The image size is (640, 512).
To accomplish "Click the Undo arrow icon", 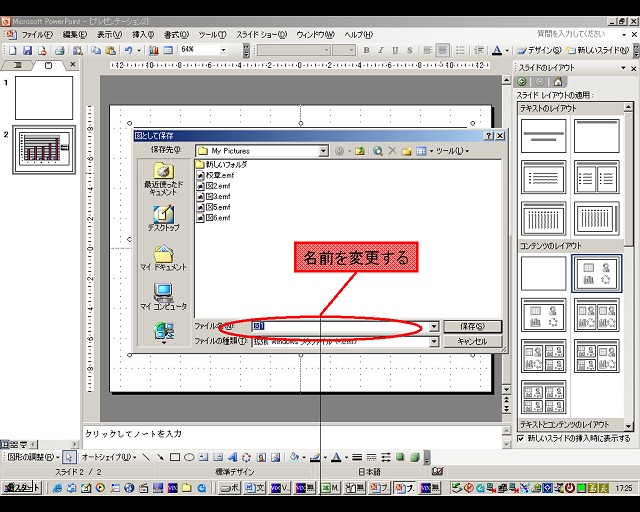I will (x=129, y=50).
